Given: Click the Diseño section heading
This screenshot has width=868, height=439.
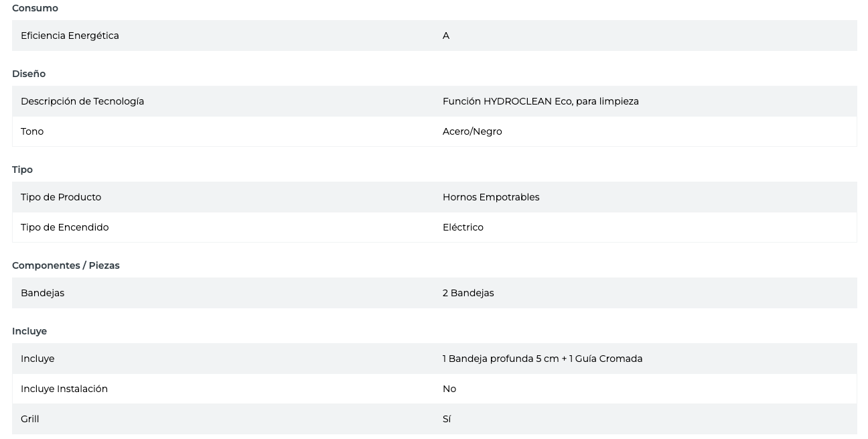Looking at the screenshot, I should (29, 74).
